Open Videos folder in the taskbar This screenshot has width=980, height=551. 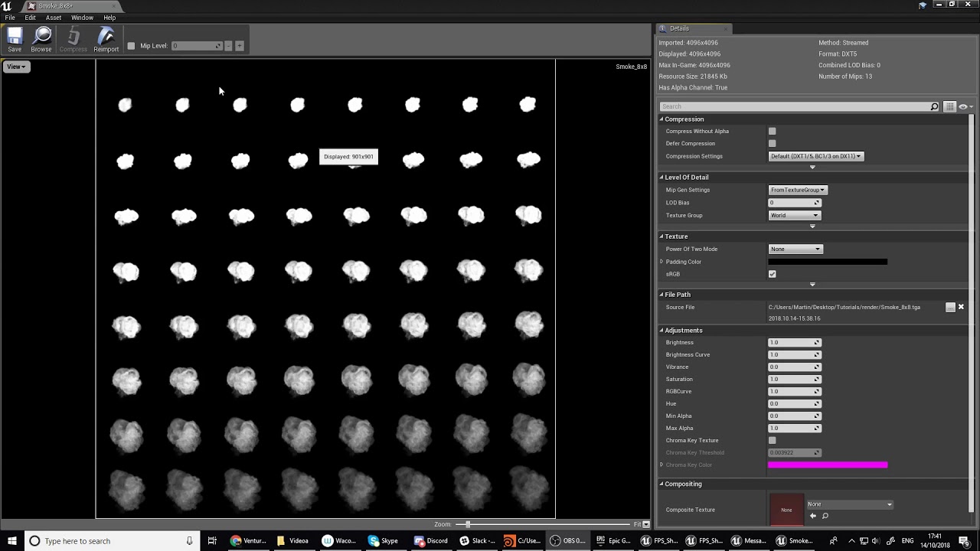coord(293,540)
